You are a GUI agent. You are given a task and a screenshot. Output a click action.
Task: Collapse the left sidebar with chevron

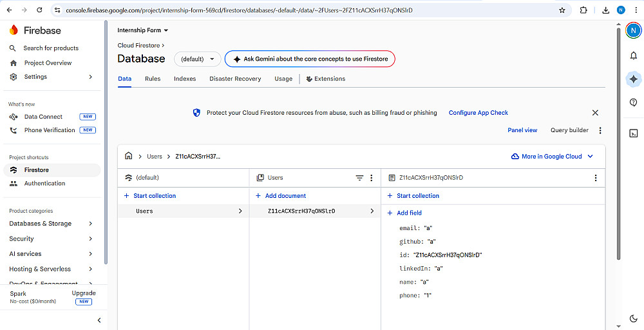99,320
